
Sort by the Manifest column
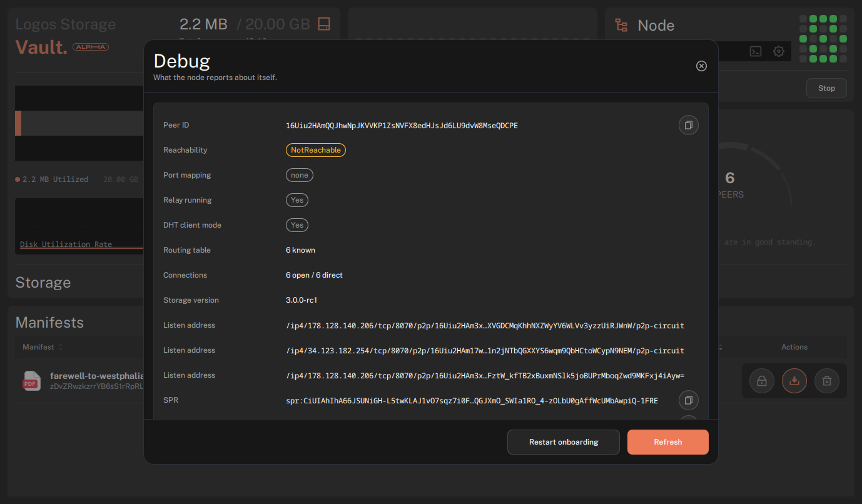click(x=43, y=347)
